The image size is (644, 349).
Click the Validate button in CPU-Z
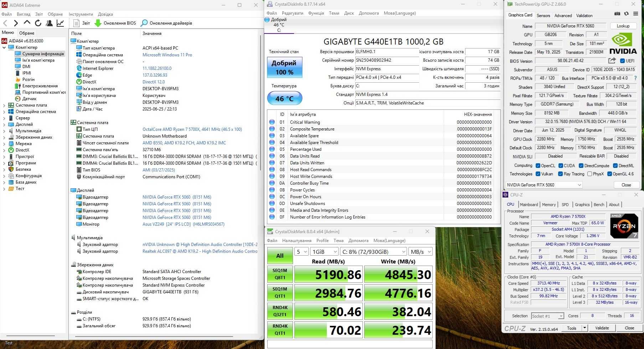point(602,328)
